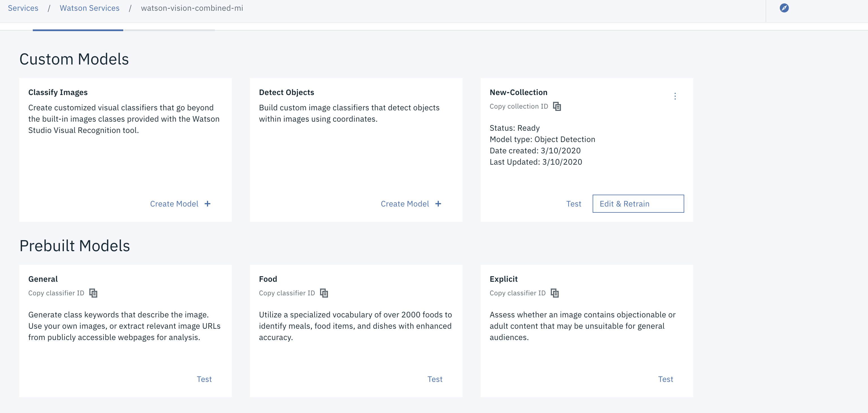Click plus icon on Classify Images card
868x413 pixels.
coord(208,204)
